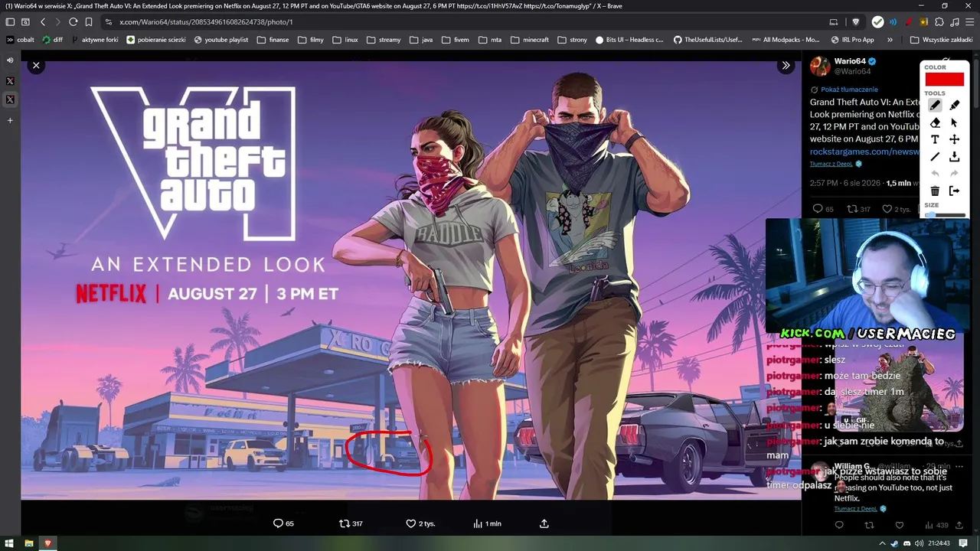The height and width of the screenshot is (551, 980).
Task: Expand the streamy bookmarks folder
Action: point(384,40)
